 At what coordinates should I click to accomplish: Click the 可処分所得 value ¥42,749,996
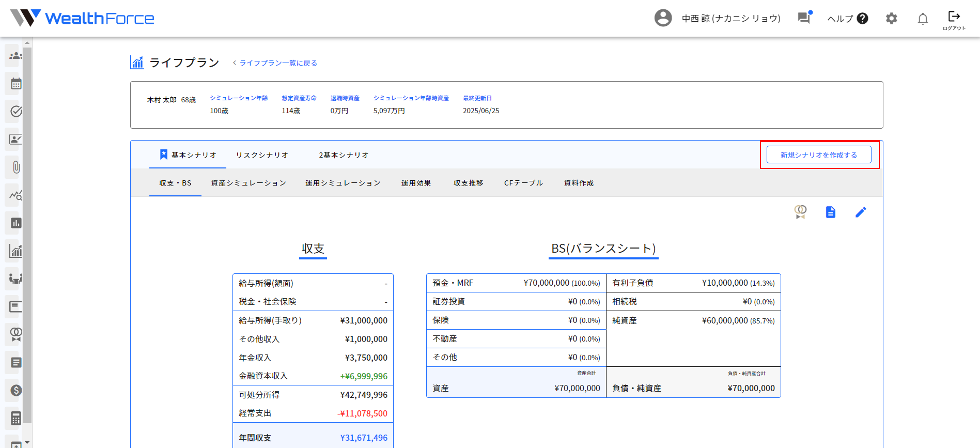coord(364,395)
